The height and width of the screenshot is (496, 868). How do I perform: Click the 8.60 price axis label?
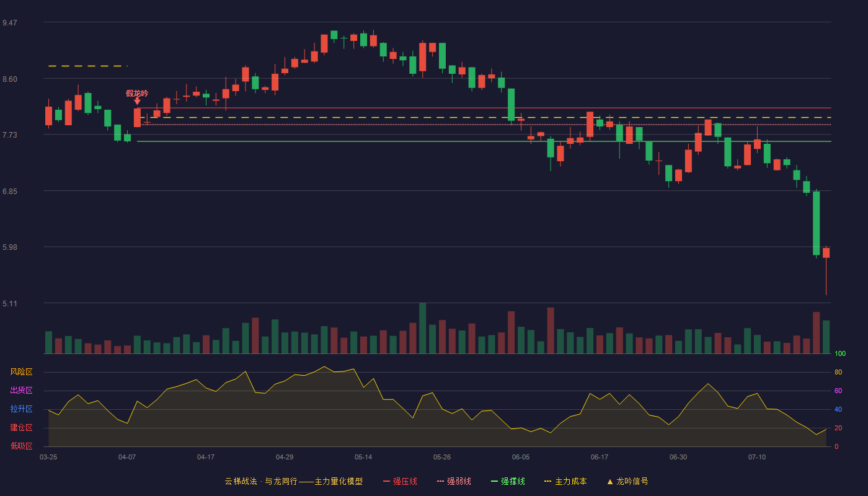pyautogui.click(x=9, y=79)
